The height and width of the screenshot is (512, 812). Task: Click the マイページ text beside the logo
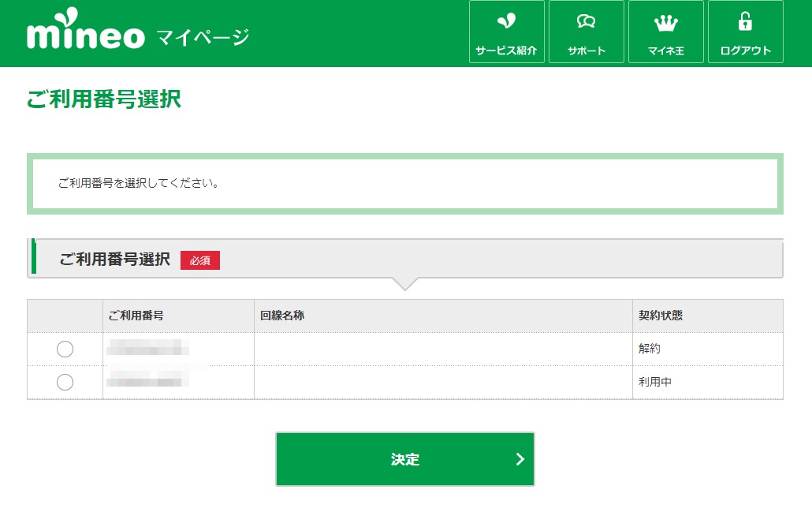pyautogui.click(x=203, y=36)
